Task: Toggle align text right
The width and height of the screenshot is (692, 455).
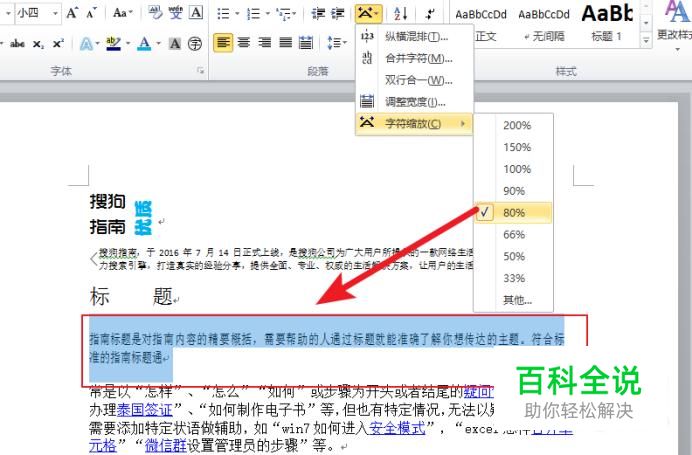Action: [x=264, y=43]
